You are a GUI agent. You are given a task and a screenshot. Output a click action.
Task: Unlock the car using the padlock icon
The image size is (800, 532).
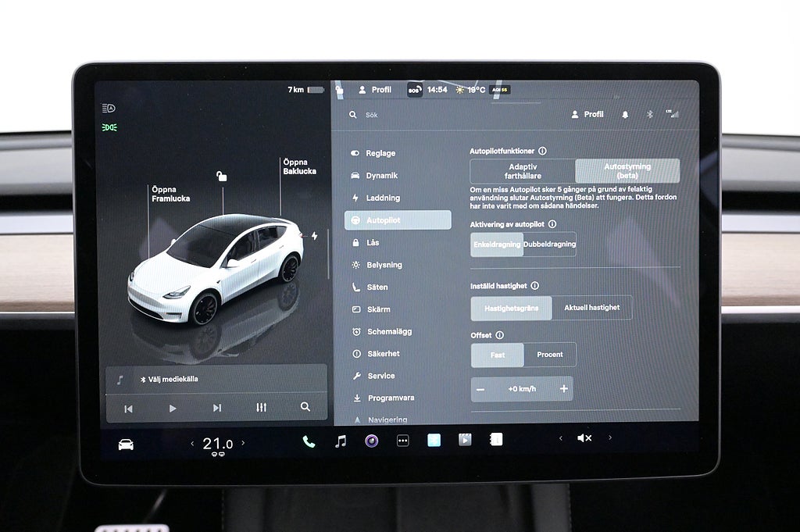point(222,177)
